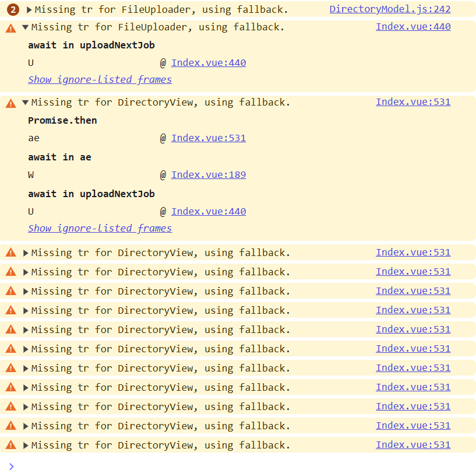The image size is (476, 473).
Task: Click warning icon on the fifth DirectoryView fallback warning
Action: pos(9,330)
